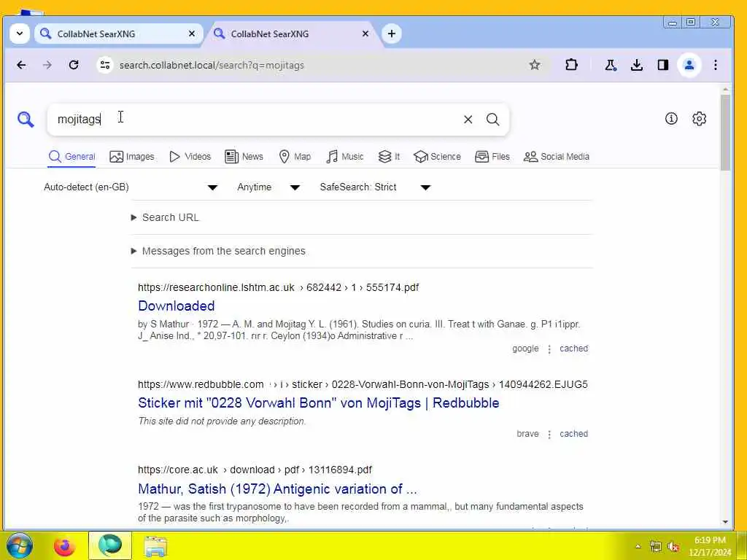The height and width of the screenshot is (560, 747).
Task: Open the options dots beside google
Action: pos(549,349)
